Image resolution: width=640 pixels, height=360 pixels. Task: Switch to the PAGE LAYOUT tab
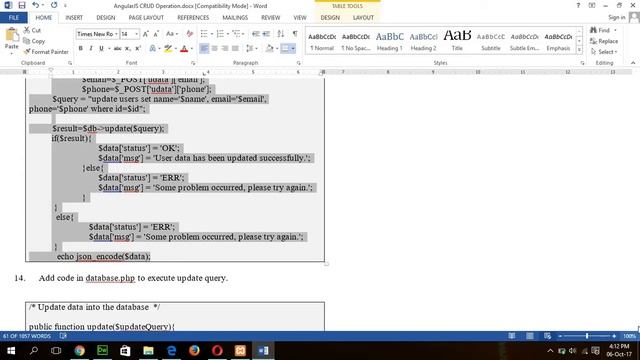point(146,18)
